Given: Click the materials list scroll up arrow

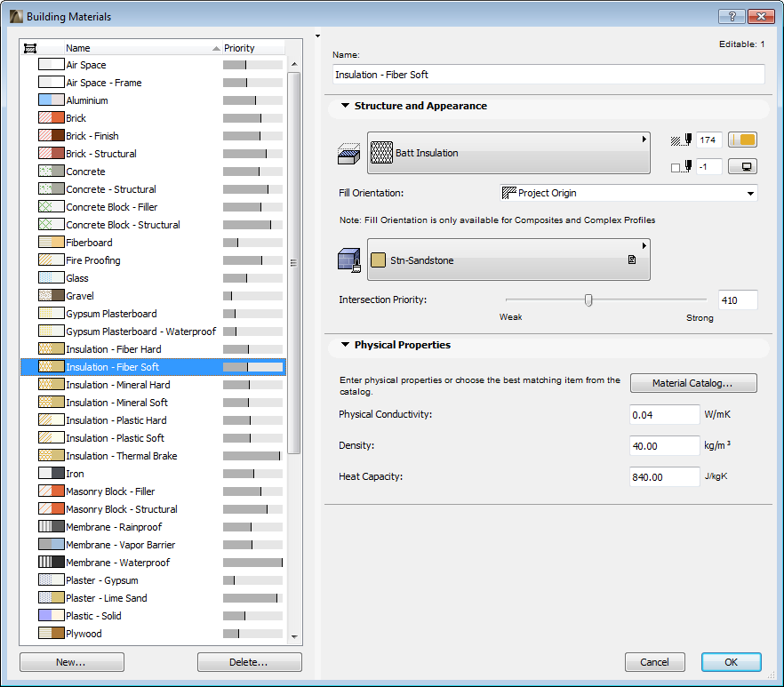Looking at the screenshot, I should point(294,64).
